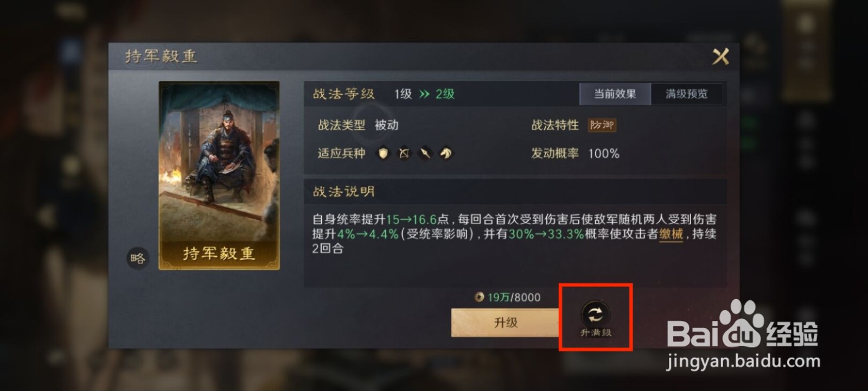Click the 2级 next level indicator
The image size is (868, 391).
(x=445, y=94)
